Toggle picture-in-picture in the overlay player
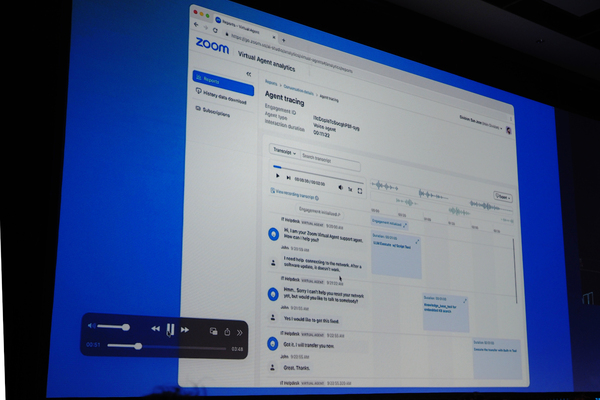The image size is (600, 400). pyautogui.click(x=214, y=331)
